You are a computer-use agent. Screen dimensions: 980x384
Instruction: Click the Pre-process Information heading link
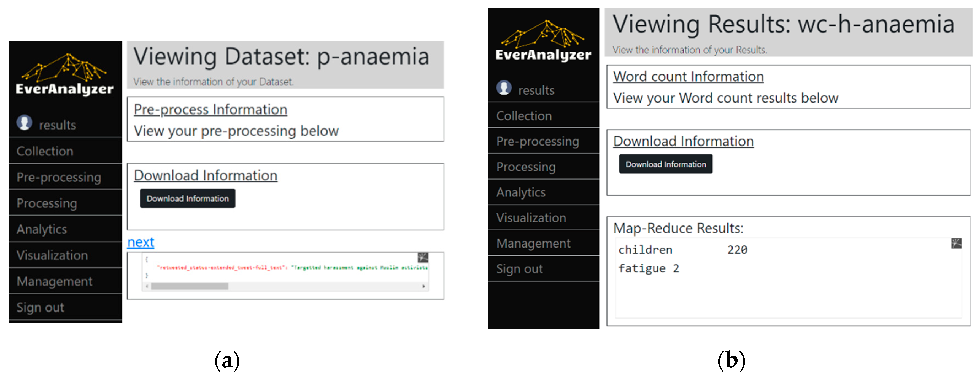tap(210, 110)
